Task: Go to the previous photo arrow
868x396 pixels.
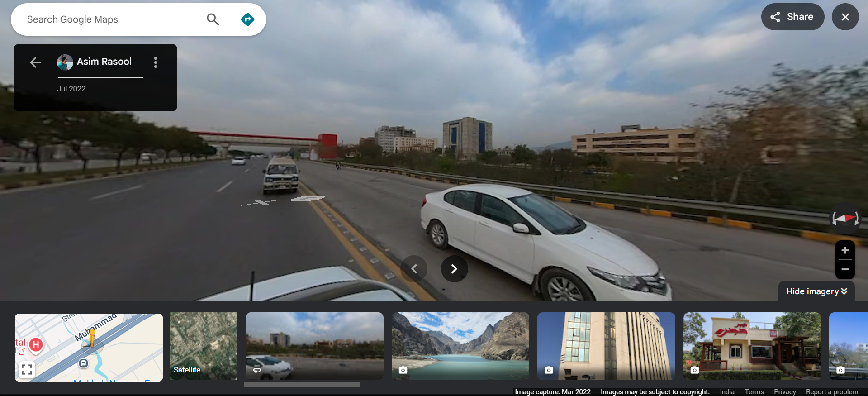Action: (414, 269)
